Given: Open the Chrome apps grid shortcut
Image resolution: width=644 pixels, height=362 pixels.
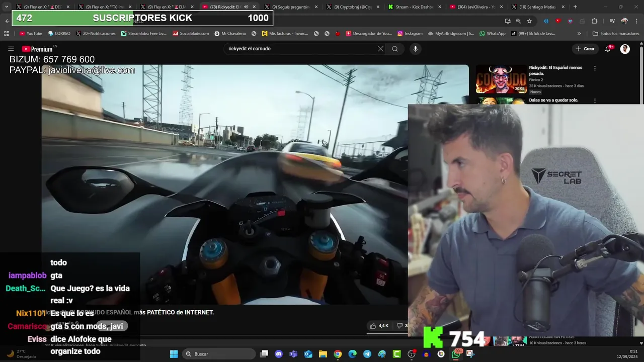Looking at the screenshot, I should click(x=7, y=34).
